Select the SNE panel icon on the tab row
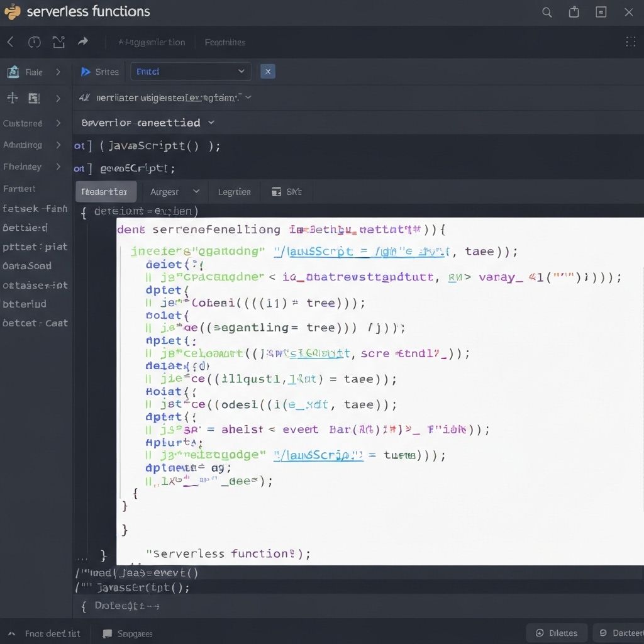This screenshot has height=644, width=644. click(x=275, y=191)
